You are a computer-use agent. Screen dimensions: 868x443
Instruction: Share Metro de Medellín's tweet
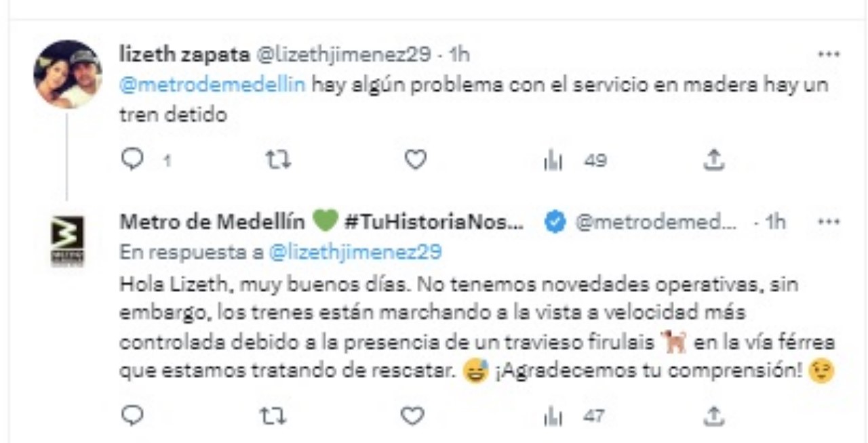(x=713, y=415)
